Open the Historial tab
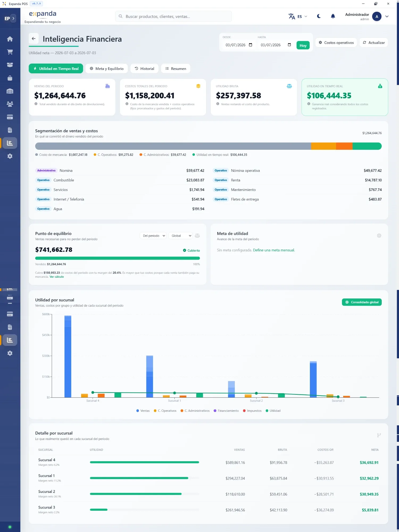The width and height of the screenshot is (399, 532). [x=144, y=69]
